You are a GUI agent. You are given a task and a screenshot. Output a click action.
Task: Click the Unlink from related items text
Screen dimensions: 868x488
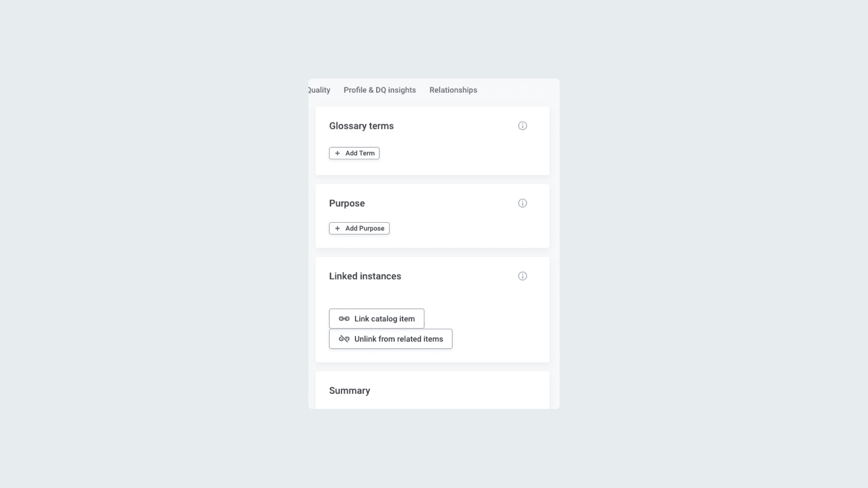tap(398, 339)
